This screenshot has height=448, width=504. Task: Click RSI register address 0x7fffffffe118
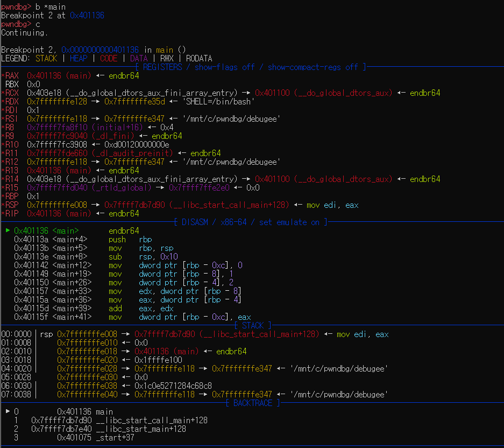click(x=57, y=119)
